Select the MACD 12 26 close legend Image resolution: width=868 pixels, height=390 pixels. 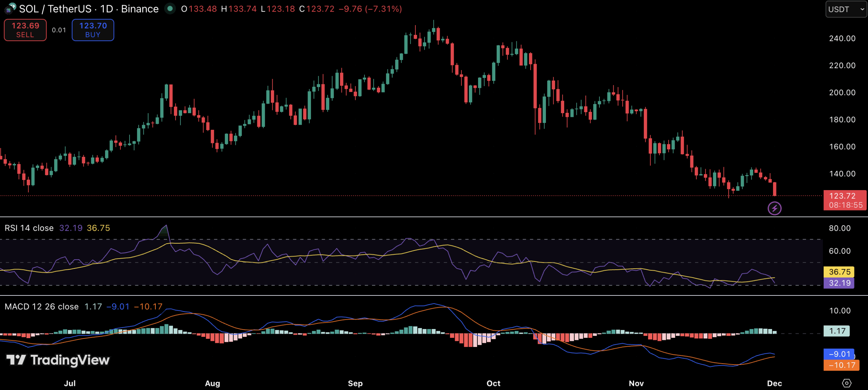[x=41, y=307]
